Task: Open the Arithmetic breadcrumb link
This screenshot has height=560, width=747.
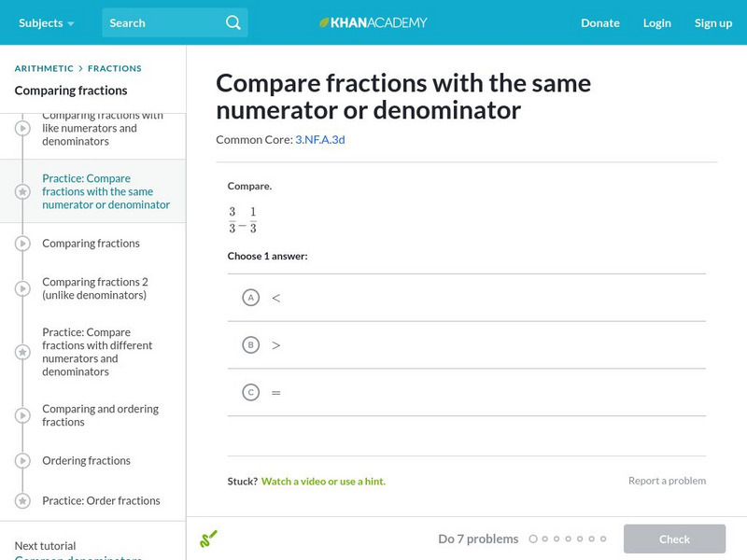Action: click(x=44, y=68)
